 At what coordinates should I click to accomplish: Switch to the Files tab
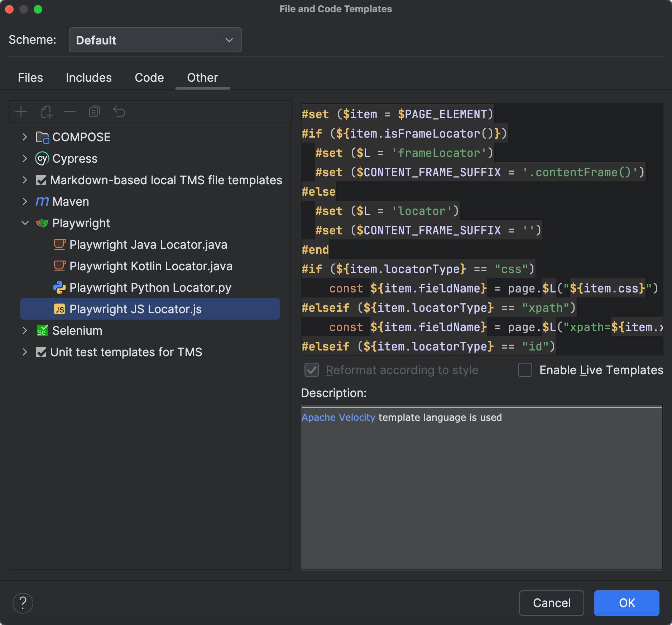(x=30, y=77)
